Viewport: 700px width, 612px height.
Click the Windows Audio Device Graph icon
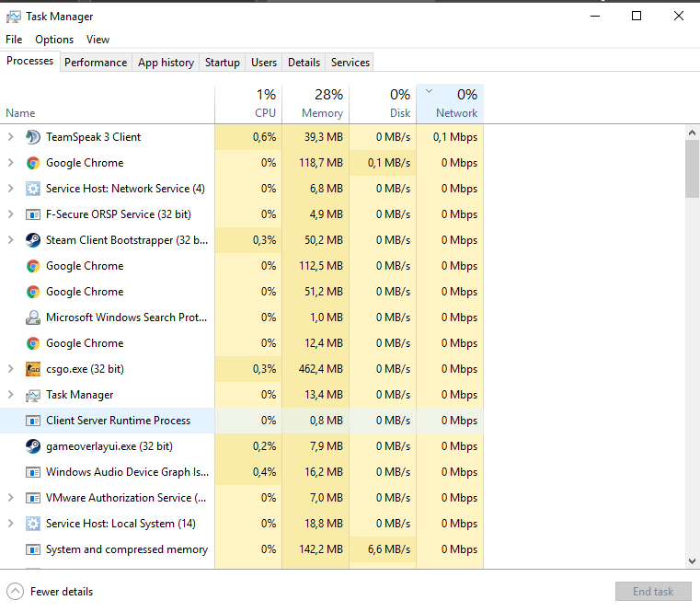(x=32, y=472)
